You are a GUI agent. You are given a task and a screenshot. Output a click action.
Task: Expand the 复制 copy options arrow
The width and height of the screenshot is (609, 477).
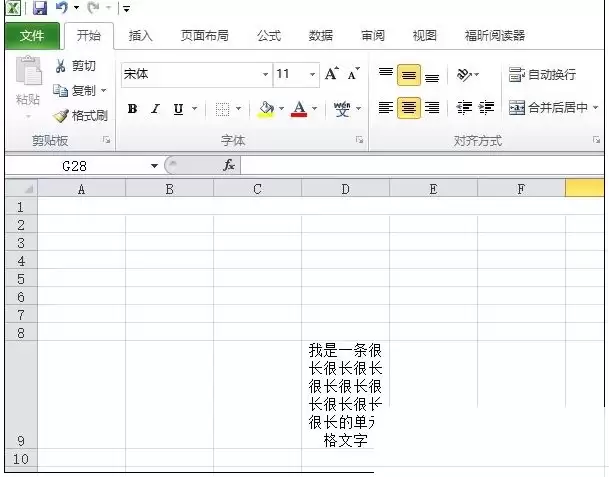tap(104, 91)
